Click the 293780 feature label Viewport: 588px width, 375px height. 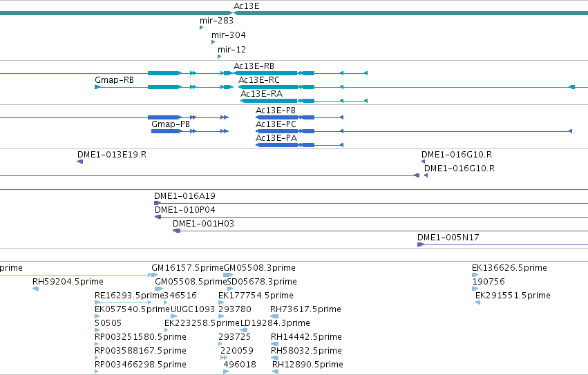click(x=235, y=310)
